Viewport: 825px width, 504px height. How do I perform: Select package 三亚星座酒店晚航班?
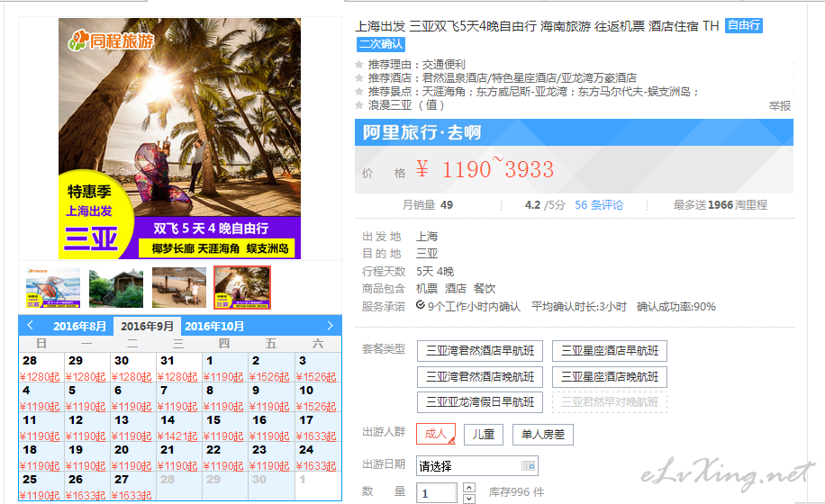tap(609, 376)
